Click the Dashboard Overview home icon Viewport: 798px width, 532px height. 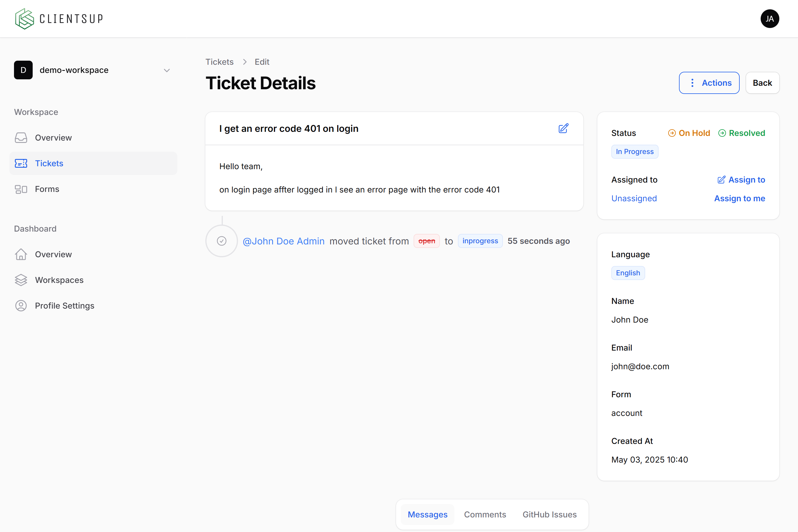point(21,254)
